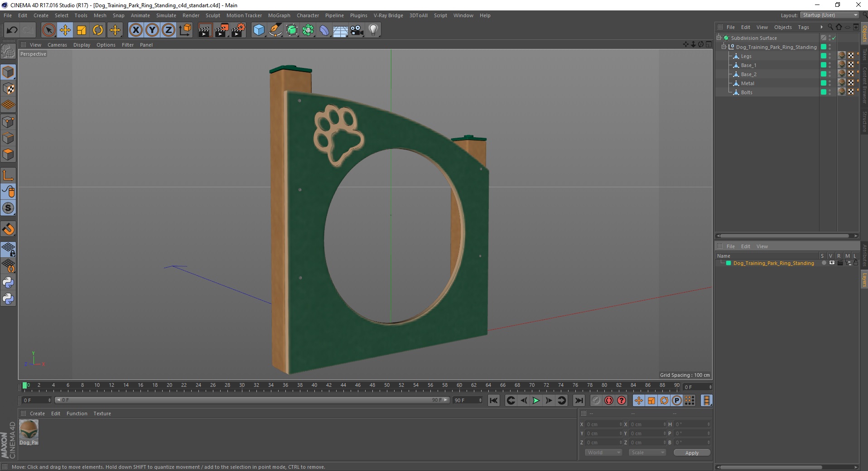Image resolution: width=868 pixels, height=471 pixels.
Task: Click green layer color swatch
Action: point(728,263)
